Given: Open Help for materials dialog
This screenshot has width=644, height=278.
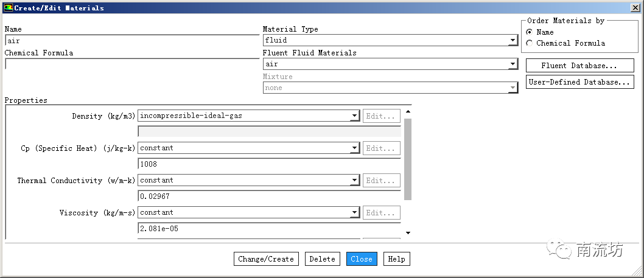Looking at the screenshot, I should tap(396, 259).
